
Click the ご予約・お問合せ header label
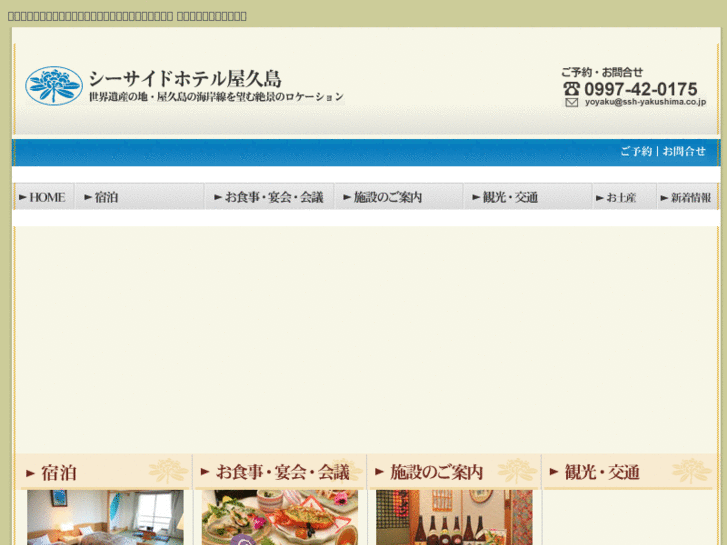602,72
